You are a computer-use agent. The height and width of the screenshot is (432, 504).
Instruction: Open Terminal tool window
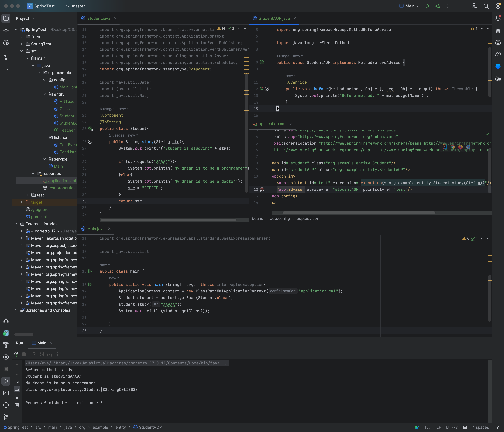pyautogui.click(x=6, y=393)
